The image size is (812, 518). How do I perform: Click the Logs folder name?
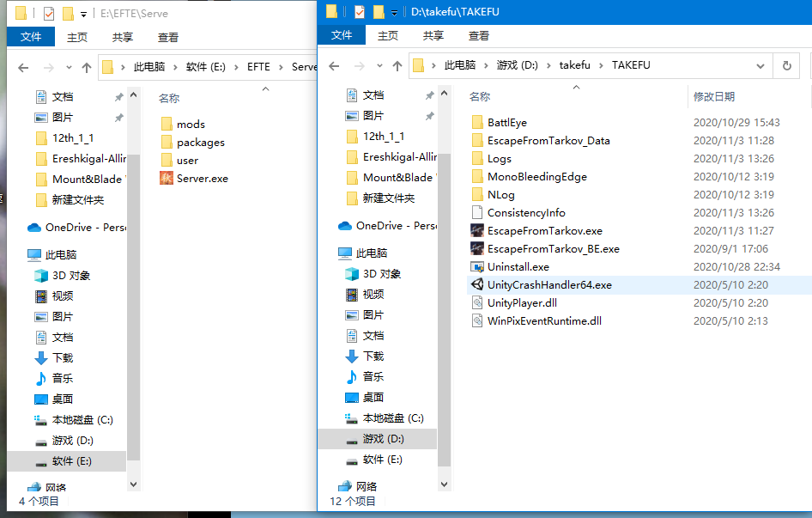[x=500, y=159]
